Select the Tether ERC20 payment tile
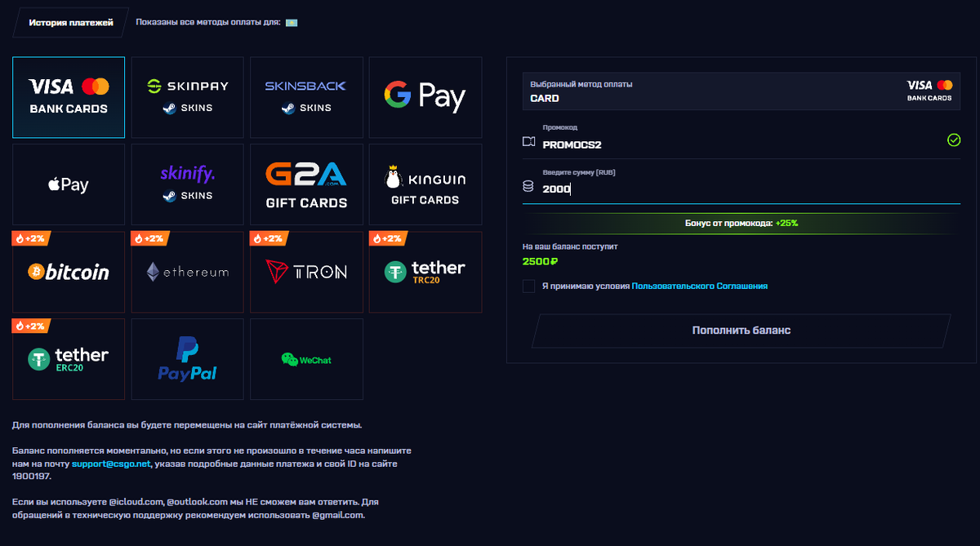This screenshot has width=980, height=546. pyautogui.click(x=69, y=359)
